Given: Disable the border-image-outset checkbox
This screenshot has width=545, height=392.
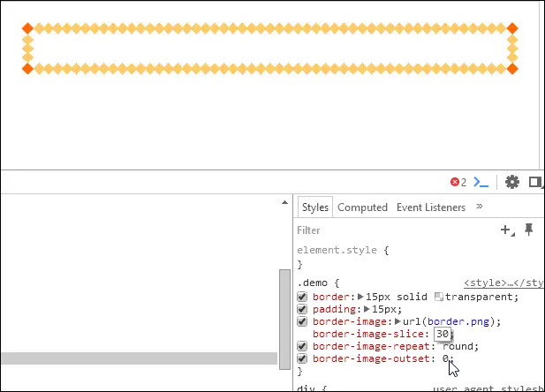Looking at the screenshot, I should (x=302, y=358).
